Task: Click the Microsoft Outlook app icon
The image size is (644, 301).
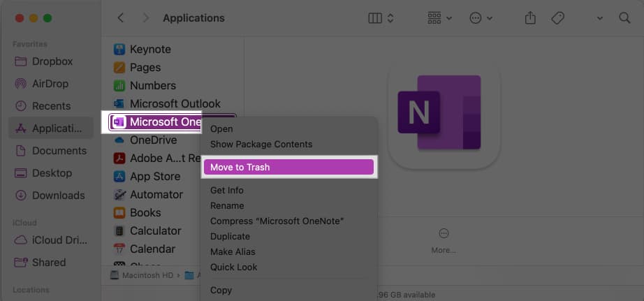Action: [x=119, y=103]
